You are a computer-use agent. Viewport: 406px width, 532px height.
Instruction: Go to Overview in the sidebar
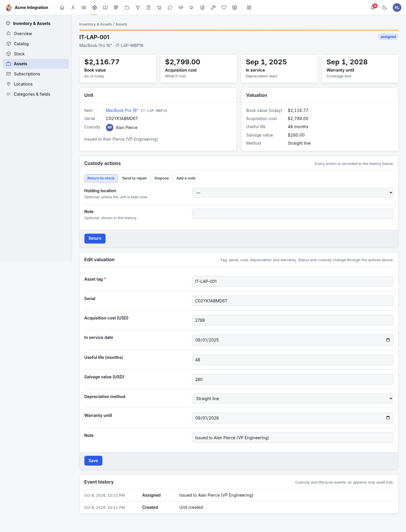pyautogui.click(x=36, y=34)
